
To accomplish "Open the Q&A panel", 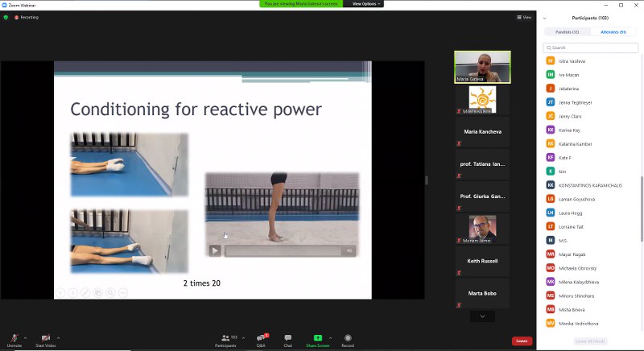I will coord(261,341).
